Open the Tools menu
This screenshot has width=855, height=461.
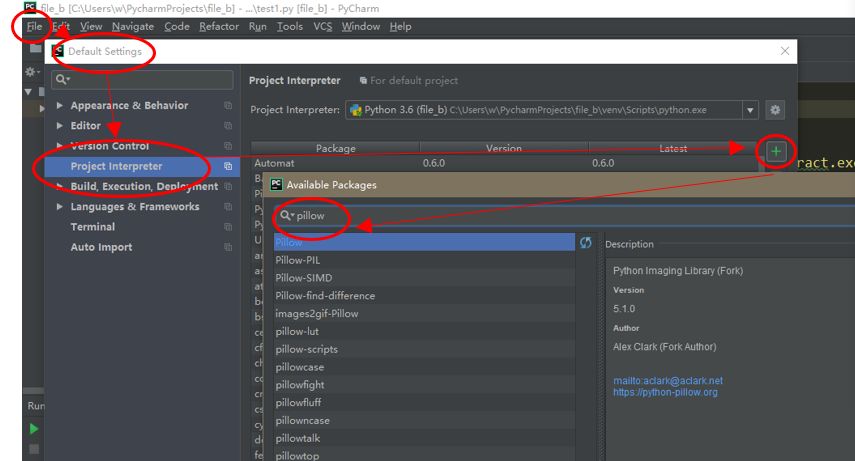click(290, 26)
